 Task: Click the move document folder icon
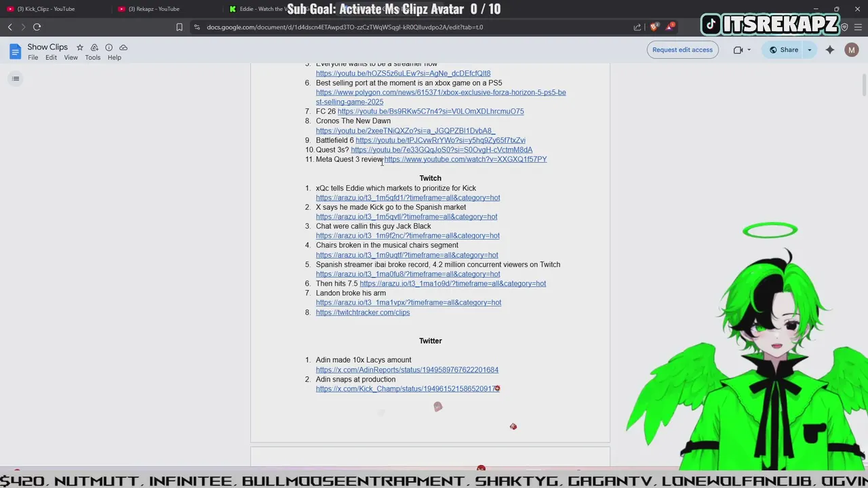(x=94, y=47)
